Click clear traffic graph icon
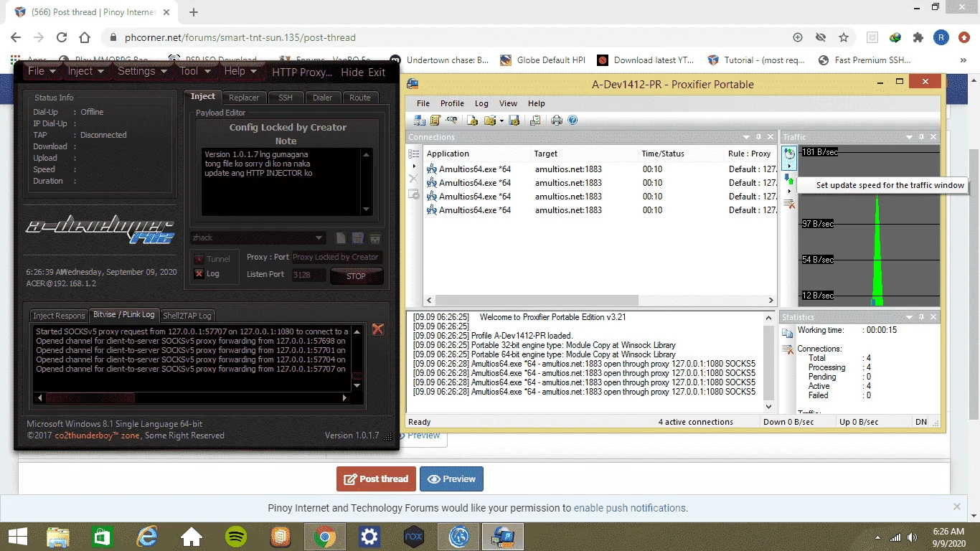 (789, 204)
